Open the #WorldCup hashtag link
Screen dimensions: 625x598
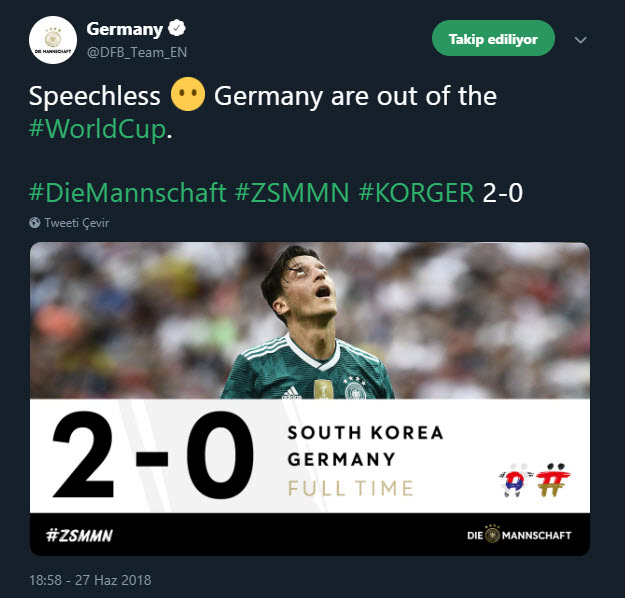[x=96, y=131]
